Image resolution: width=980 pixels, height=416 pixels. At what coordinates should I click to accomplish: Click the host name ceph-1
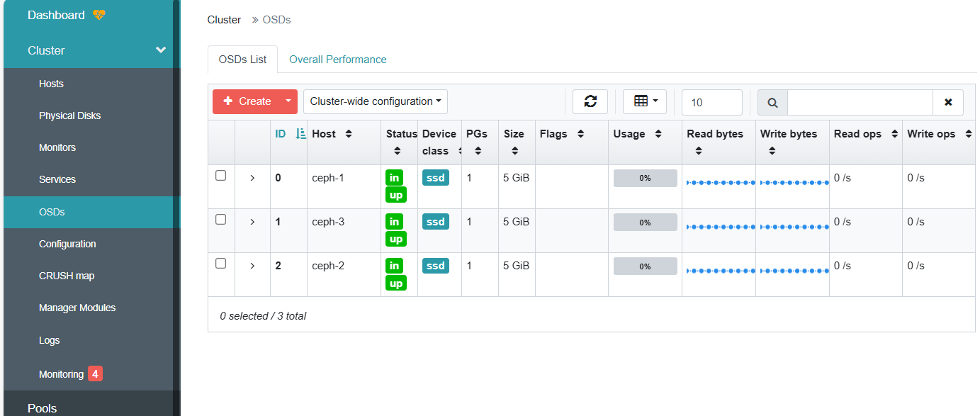[328, 178]
